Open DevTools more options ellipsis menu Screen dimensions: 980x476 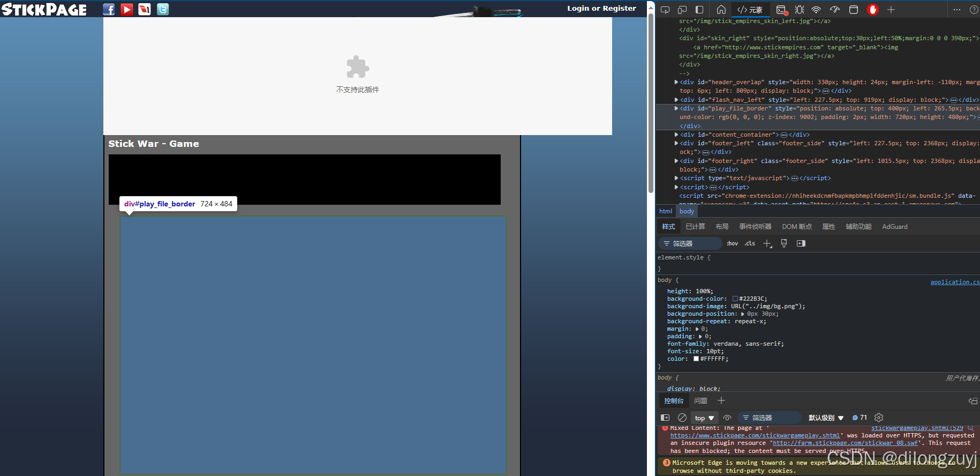tap(957, 10)
